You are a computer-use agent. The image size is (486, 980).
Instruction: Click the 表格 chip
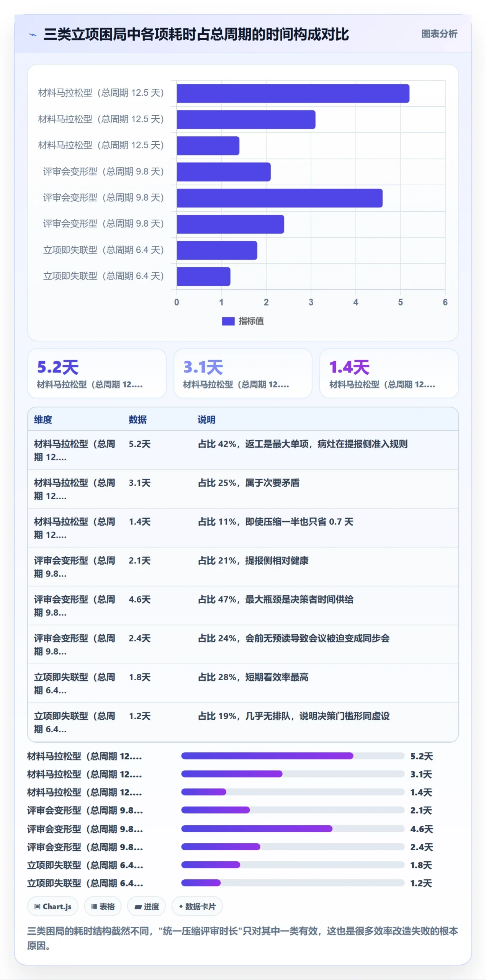click(x=103, y=906)
